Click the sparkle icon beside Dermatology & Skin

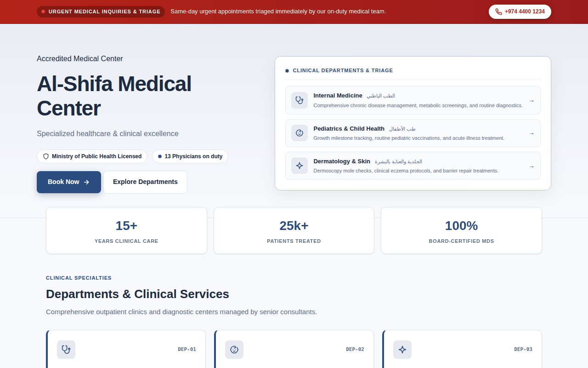coord(300,166)
